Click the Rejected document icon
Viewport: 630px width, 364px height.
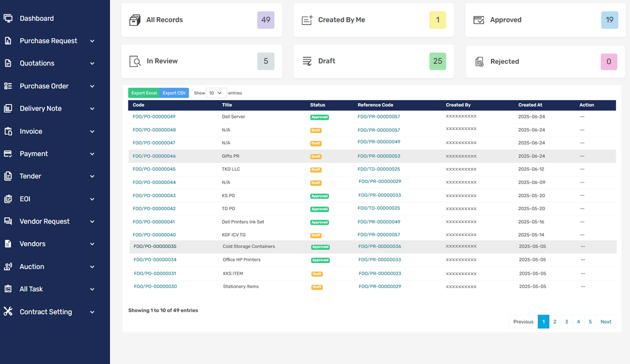[479, 62]
